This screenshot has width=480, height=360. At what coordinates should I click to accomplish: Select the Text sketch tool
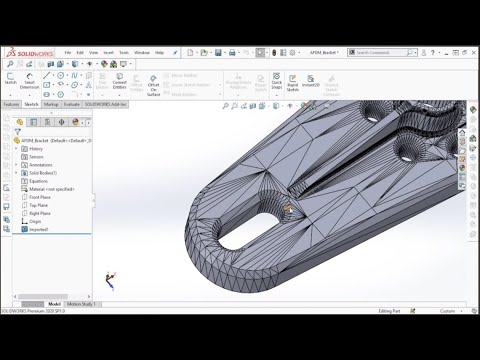click(88, 85)
